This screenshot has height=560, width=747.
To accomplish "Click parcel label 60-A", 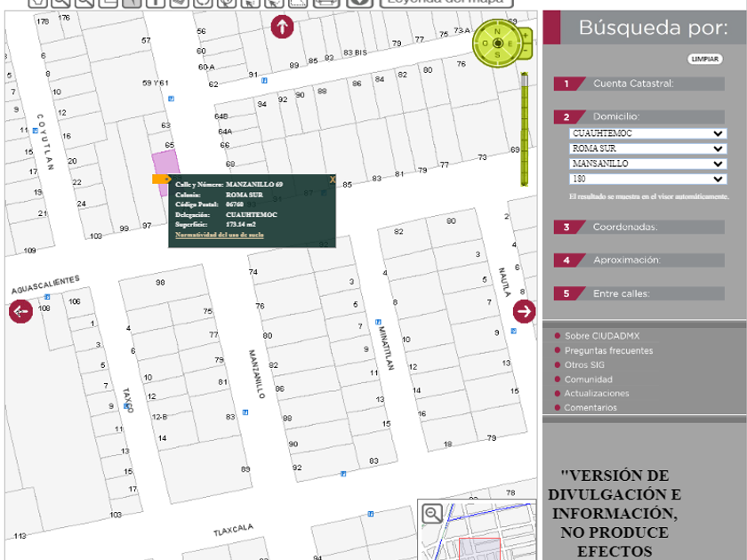I will tap(206, 68).
